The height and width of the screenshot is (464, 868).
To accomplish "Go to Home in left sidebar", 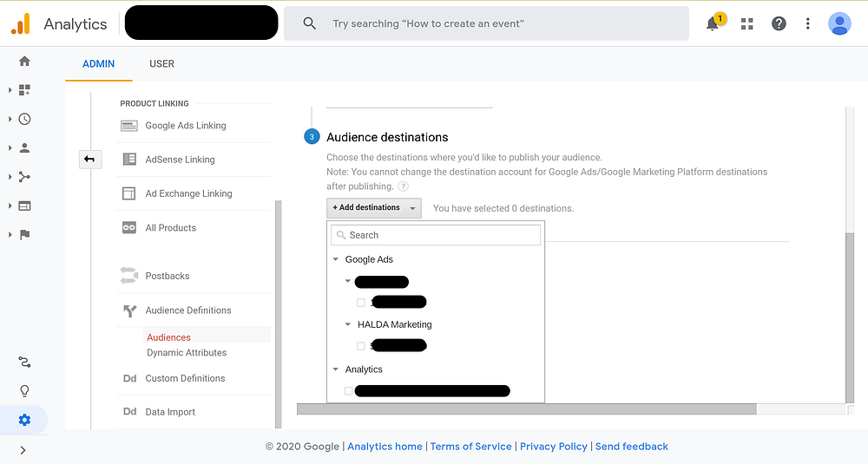I will pos(24,61).
